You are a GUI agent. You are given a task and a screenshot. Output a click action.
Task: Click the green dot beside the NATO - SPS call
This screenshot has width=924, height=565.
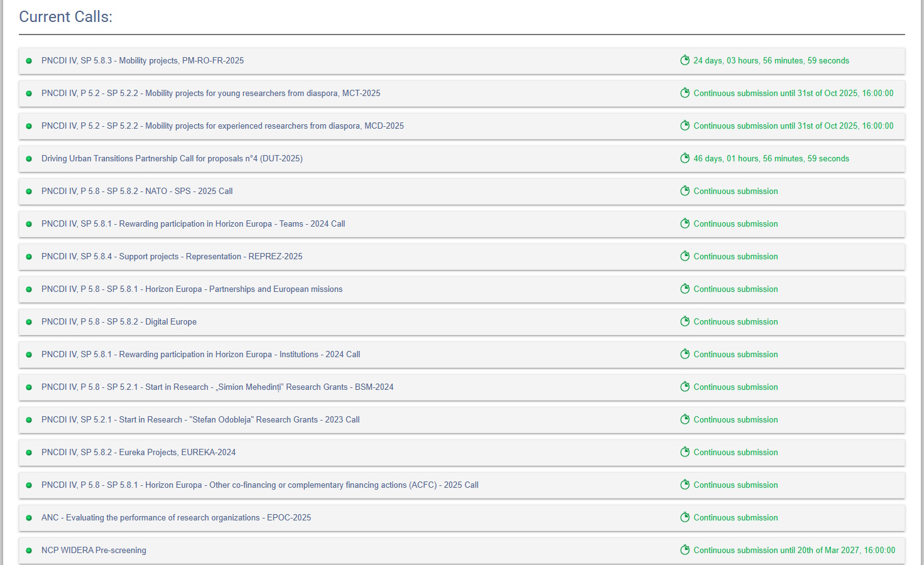[x=29, y=191]
